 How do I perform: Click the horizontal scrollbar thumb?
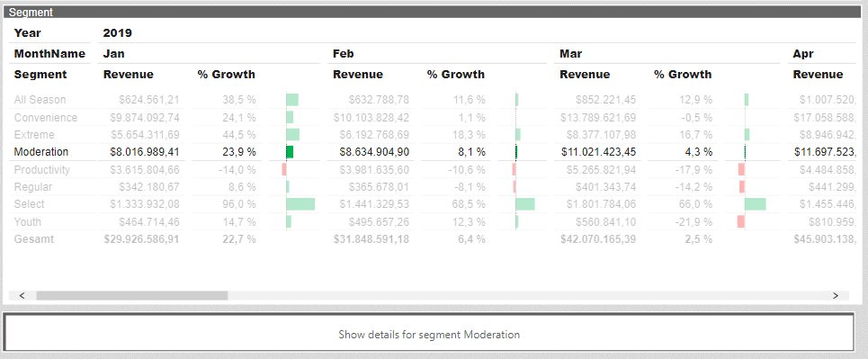tap(131, 296)
